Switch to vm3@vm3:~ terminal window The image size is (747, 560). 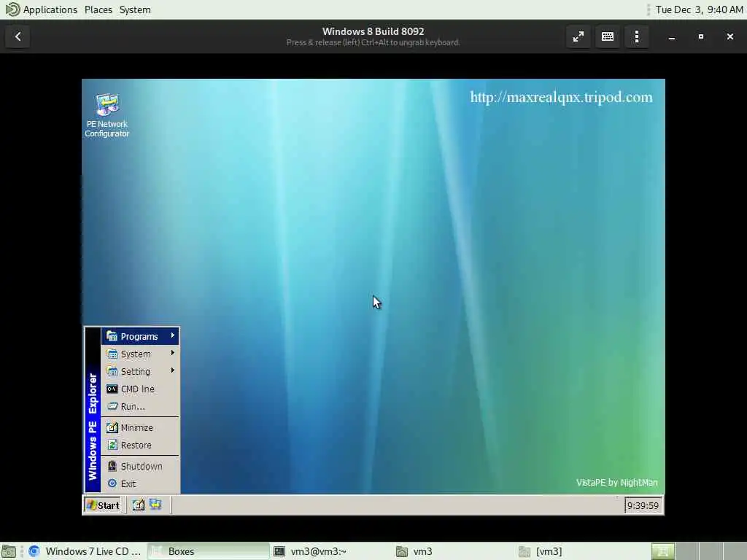[x=332, y=551]
